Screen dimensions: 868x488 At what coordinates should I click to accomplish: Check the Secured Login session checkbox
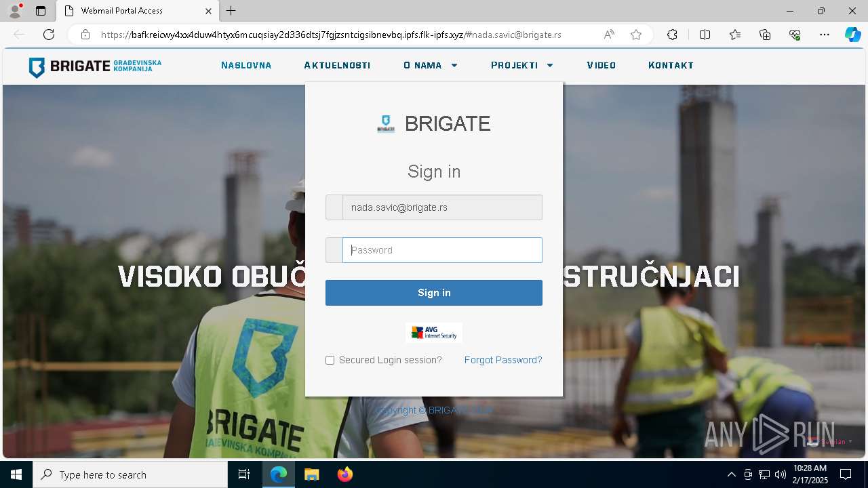pyautogui.click(x=330, y=361)
